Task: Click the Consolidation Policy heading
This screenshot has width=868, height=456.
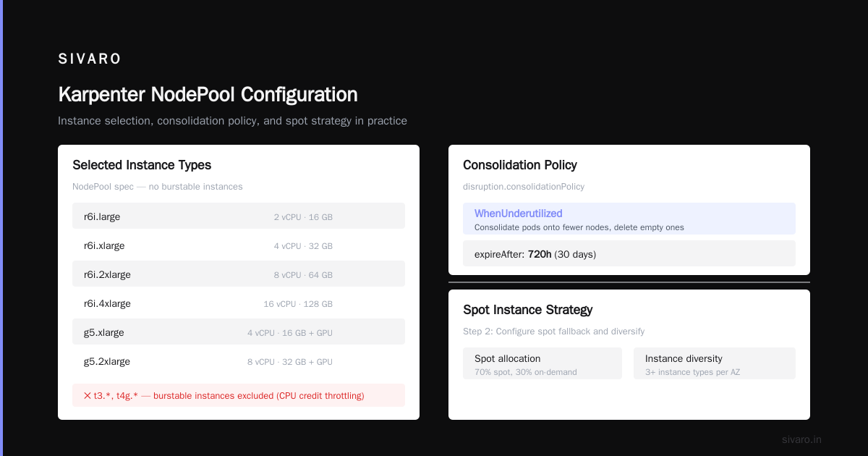Action: tap(520, 165)
